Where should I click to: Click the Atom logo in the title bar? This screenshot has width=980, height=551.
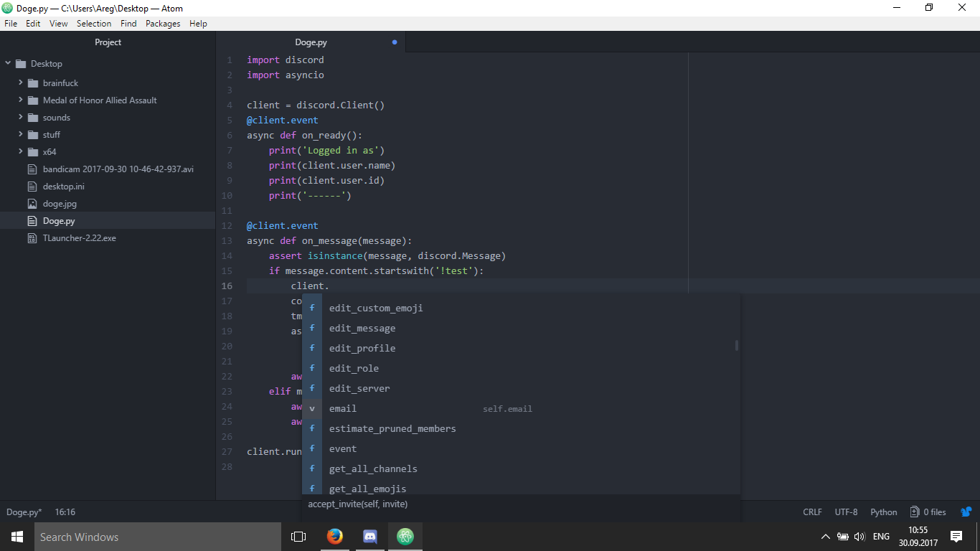(x=8, y=8)
